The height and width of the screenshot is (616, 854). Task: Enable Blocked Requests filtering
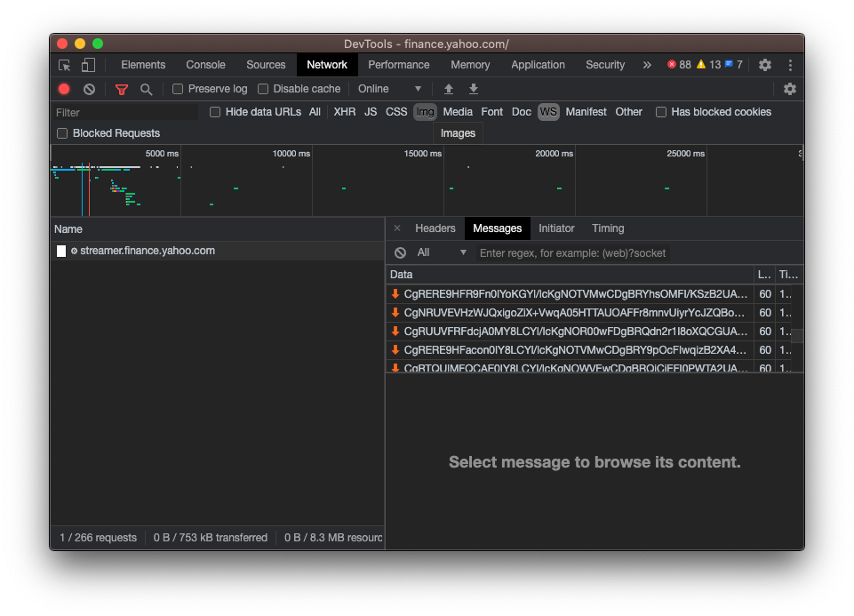pos(62,132)
